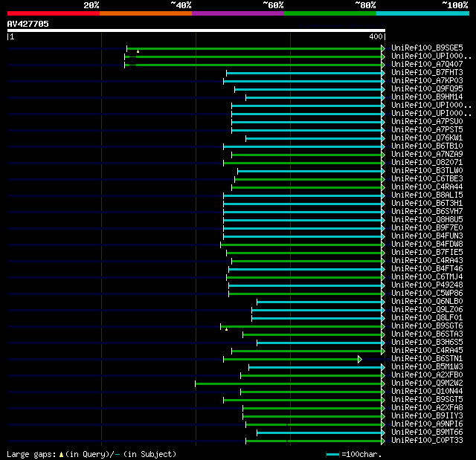Viewport: 476px width, 460px height.
Task: Select the UniRef100_B6STA3 label
Action: (x=427, y=334)
